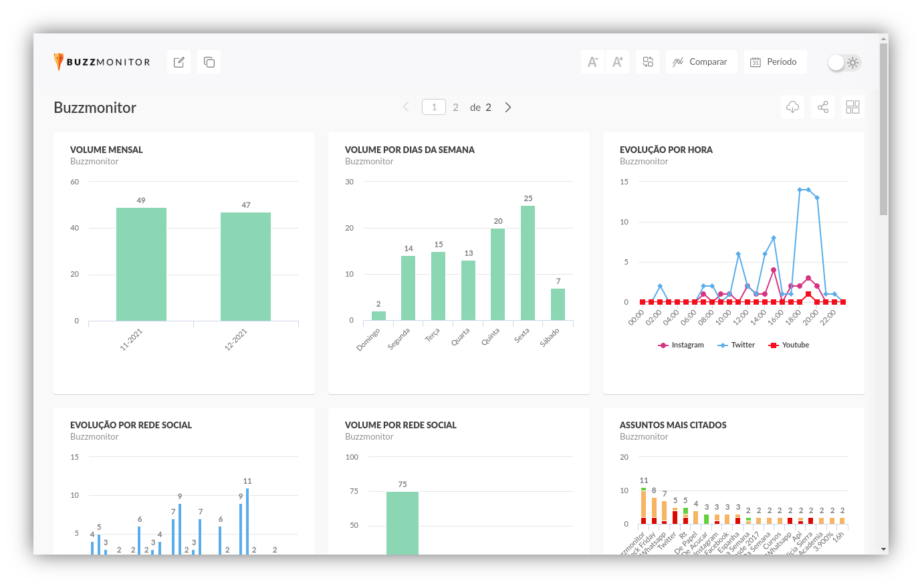Switch layout using the grid icon
922x588 pixels.
click(x=852, y=108)
